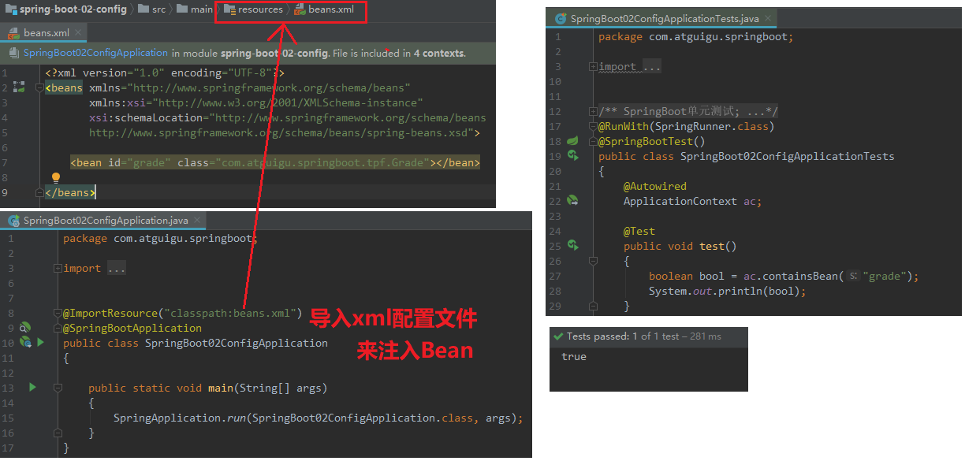Select the resources folder breadcrumb
Viewport: 980px width, 472px height.
[x=253, y=9]
